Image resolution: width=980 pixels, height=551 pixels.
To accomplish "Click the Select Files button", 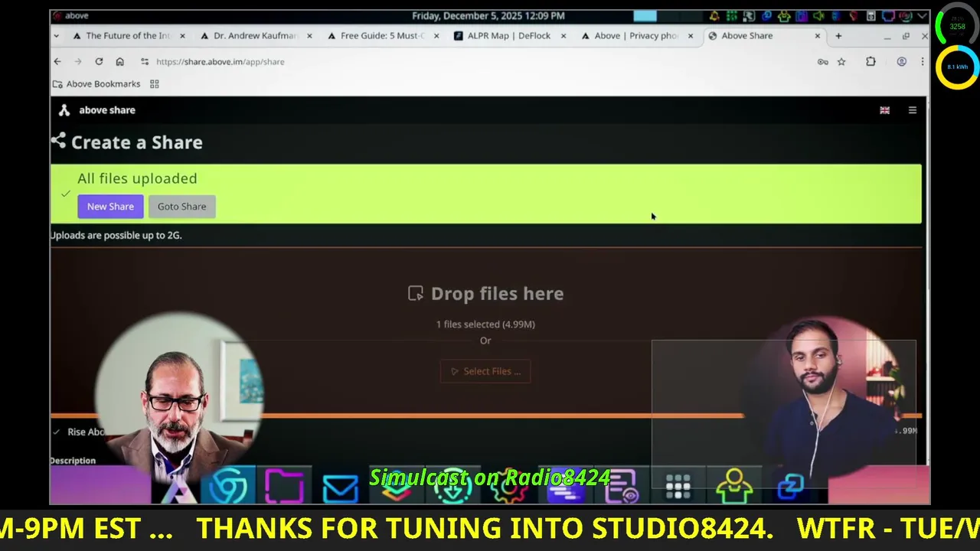I will tap(485, 371).
